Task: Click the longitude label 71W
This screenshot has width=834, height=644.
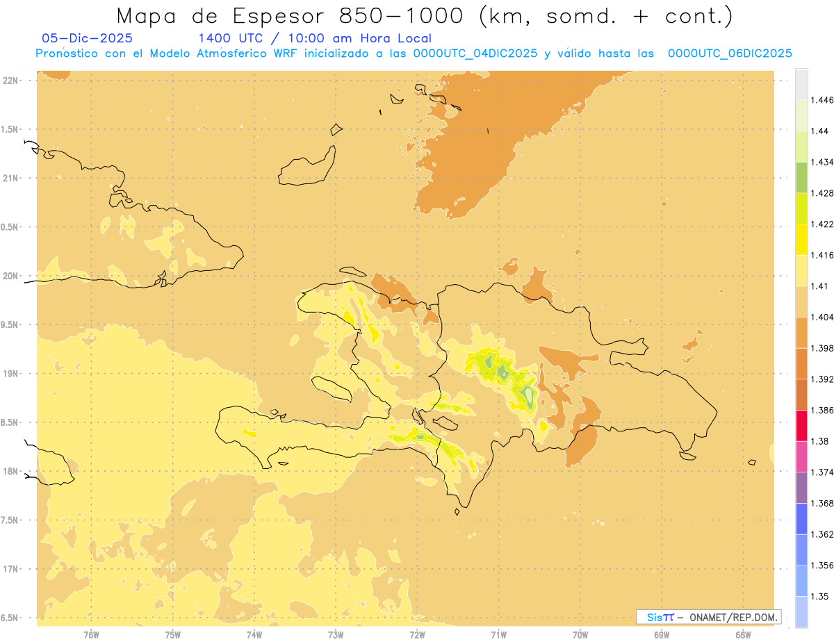Action: [498, 634]
